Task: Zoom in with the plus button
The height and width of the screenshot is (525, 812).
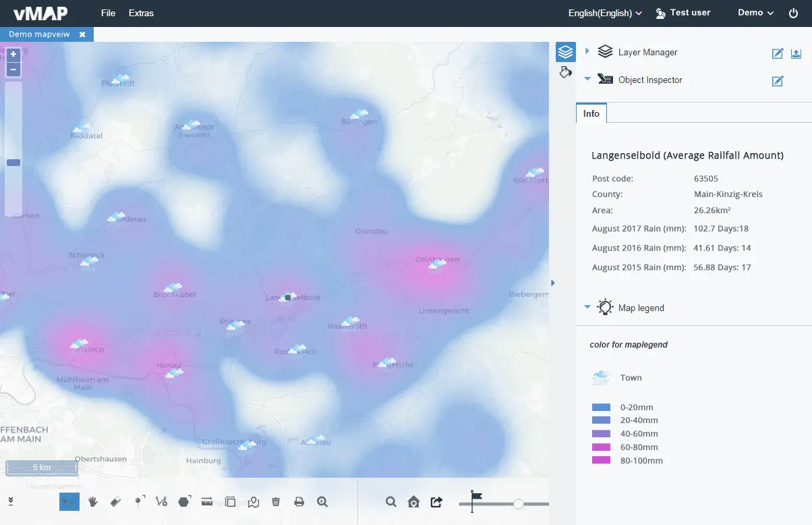Action: 13,55
